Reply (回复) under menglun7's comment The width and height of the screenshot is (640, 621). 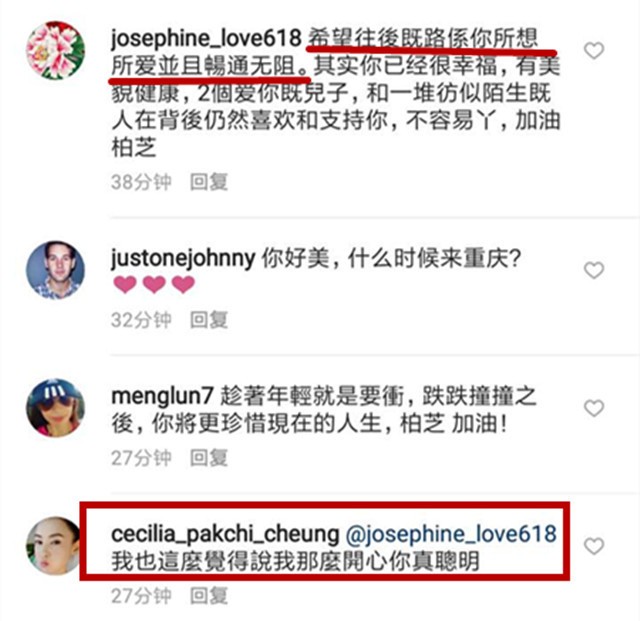pos(209,458)
